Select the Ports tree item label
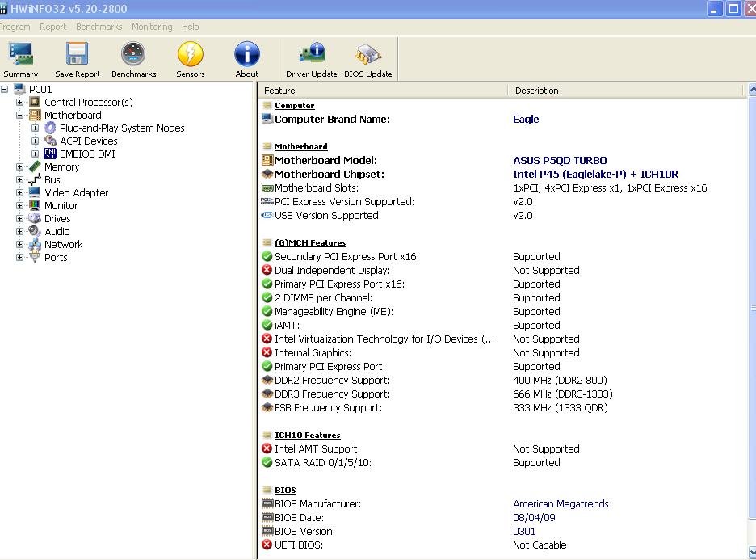Viewport: 756px width, 560px height. [56, 258]
